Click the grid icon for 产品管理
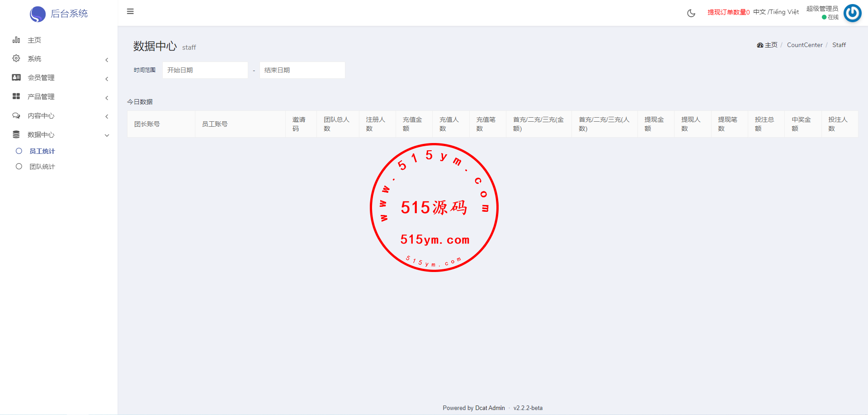The height and width of the screenshot is (415, 868). pyautogui.click(x=16, y=96)
